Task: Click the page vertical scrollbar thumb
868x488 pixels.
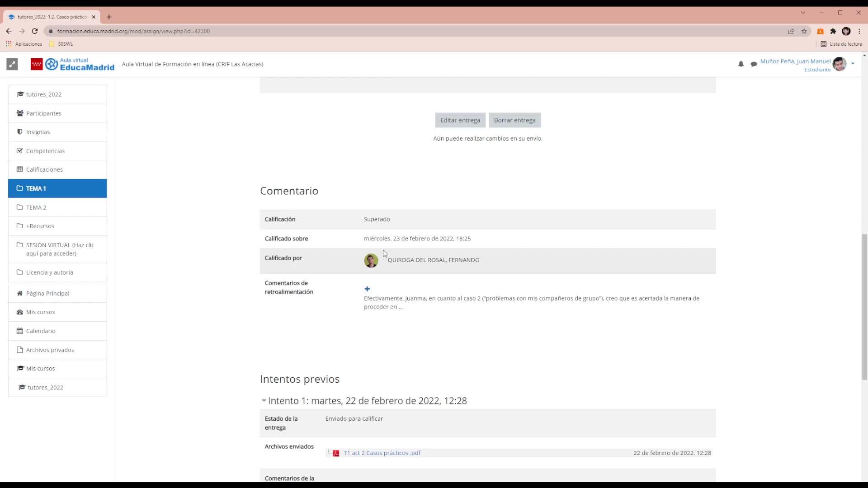Action: [x=864, y=307]
